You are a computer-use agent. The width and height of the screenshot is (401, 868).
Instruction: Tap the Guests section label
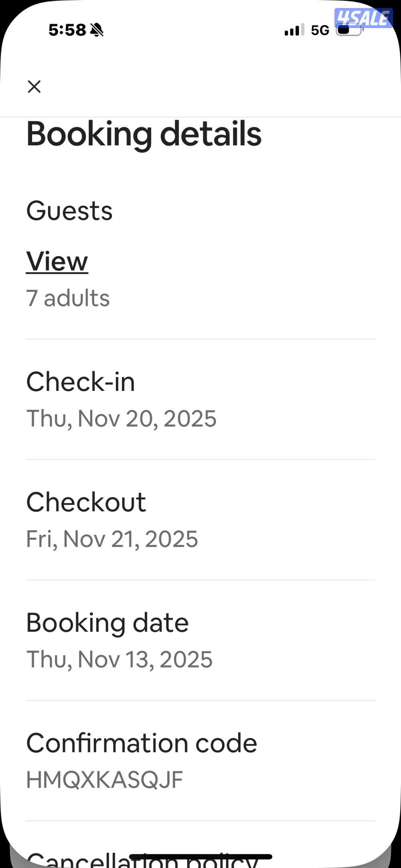coord(69,211)
